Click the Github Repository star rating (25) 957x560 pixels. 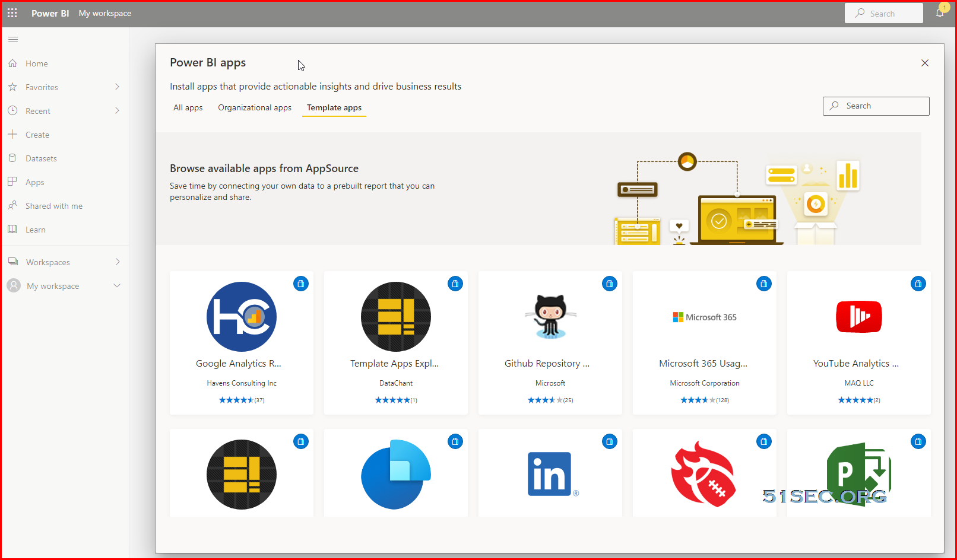tap(550, 400)
